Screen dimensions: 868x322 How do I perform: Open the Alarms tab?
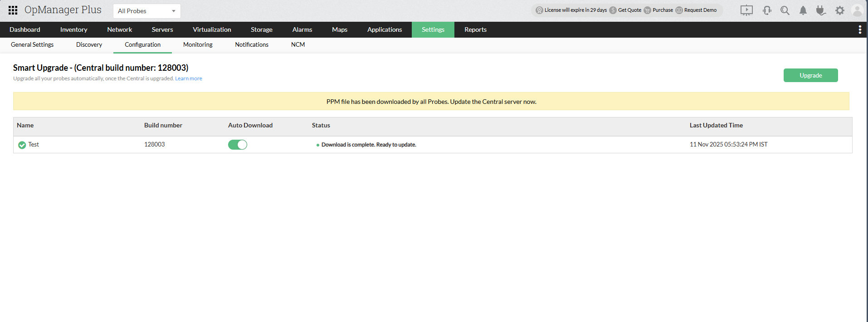302,29
